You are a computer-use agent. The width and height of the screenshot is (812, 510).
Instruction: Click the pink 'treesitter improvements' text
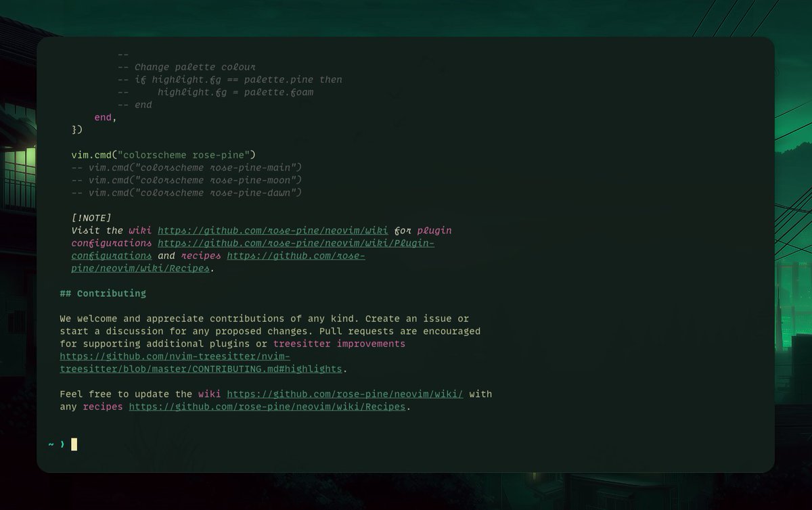pyautogui.click(x=339, y=344)
